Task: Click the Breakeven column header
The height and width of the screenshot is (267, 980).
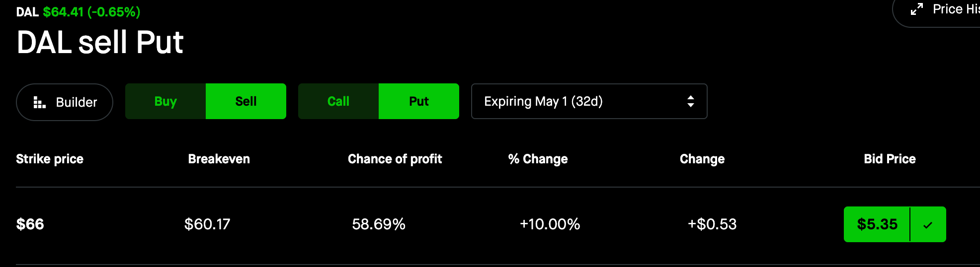Action: tap(219, 159)
